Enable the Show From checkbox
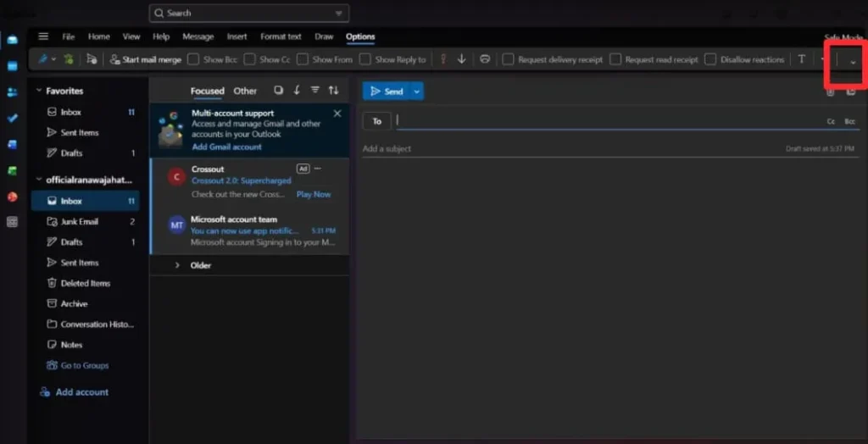 (x=303, y=59)
